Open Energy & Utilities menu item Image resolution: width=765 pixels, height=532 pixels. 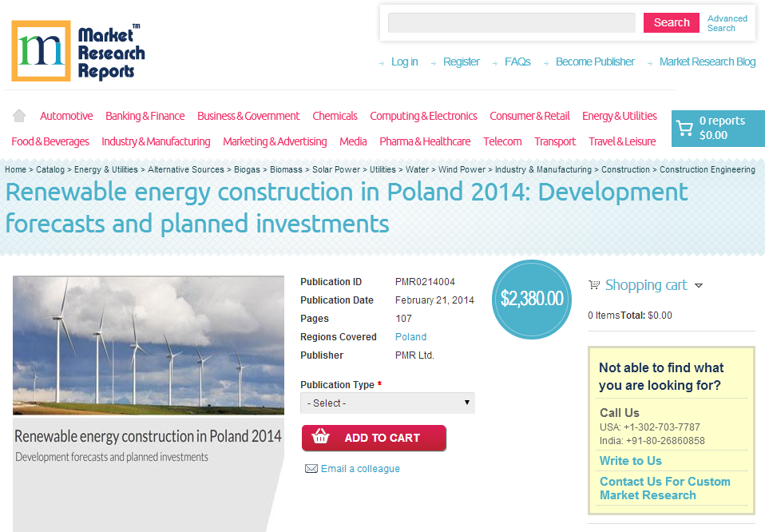pos(619,116)
